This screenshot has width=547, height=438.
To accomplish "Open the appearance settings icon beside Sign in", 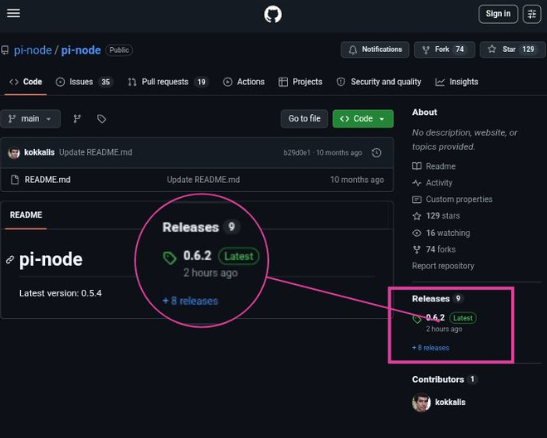I will (x=532, y=14).
